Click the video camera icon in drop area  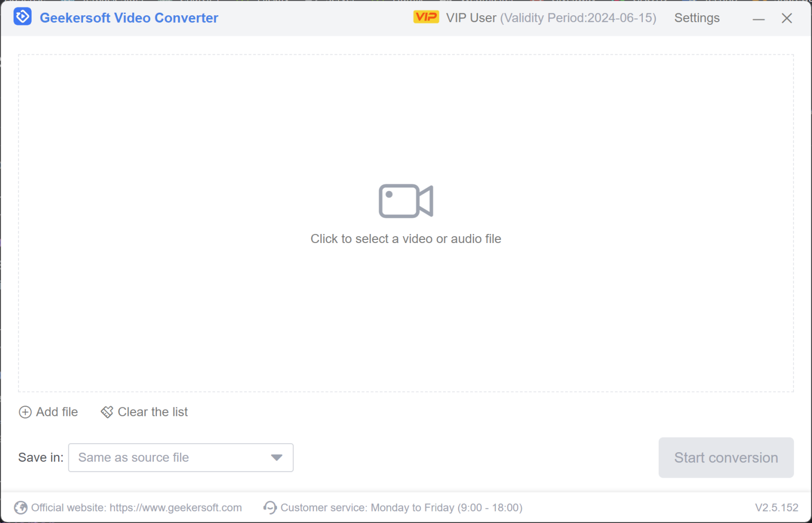pyautogui.click(x=405, y=201)
